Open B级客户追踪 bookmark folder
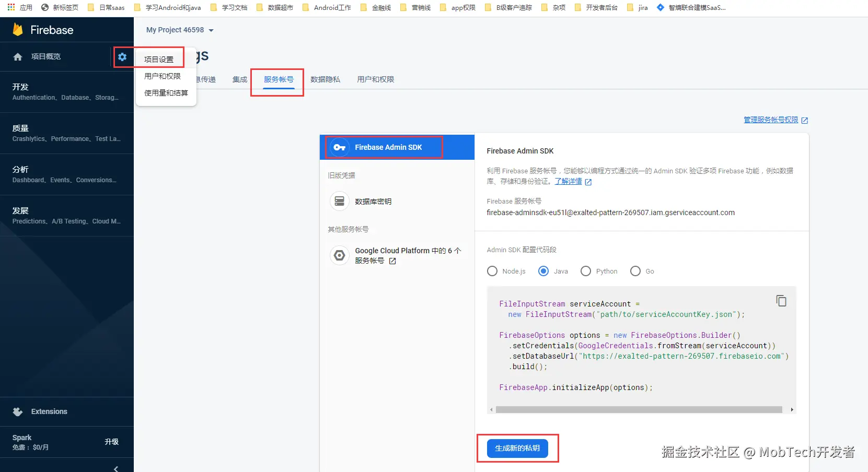 (x=508, y=7)
